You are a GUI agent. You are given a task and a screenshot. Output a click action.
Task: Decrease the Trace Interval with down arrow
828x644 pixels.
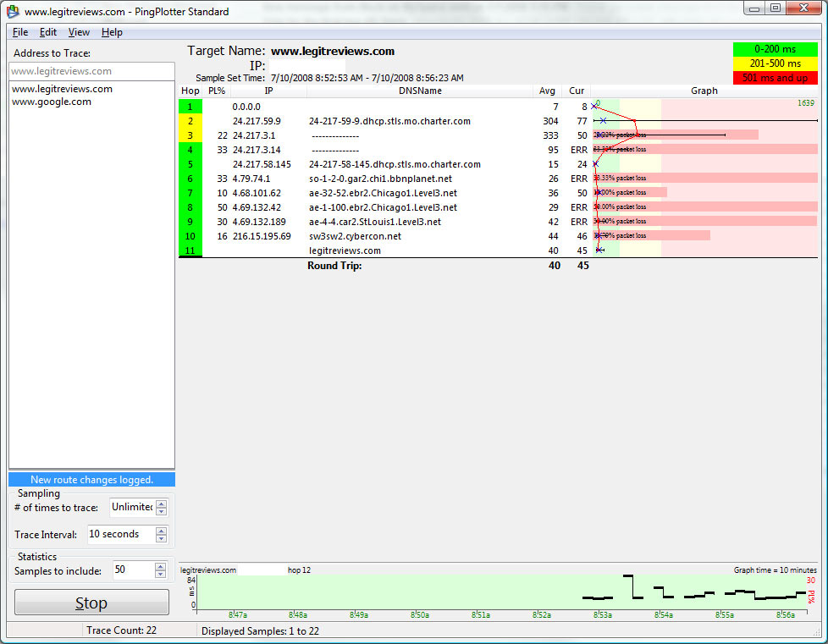pos(162,538)
